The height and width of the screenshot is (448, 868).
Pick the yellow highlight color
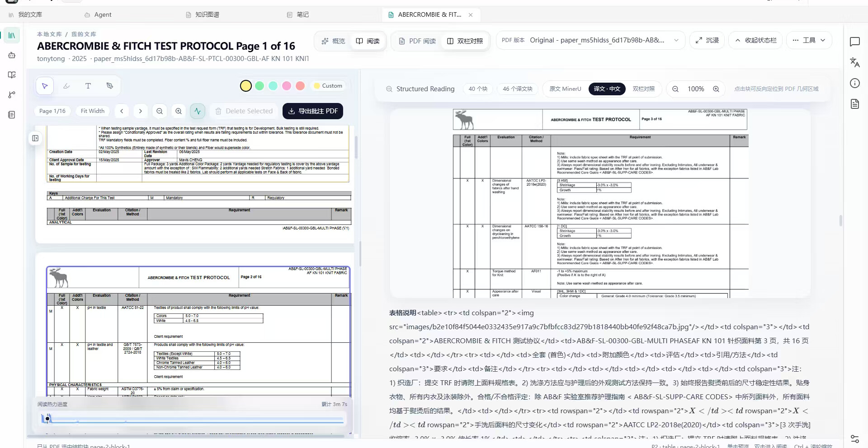[246, 86]
